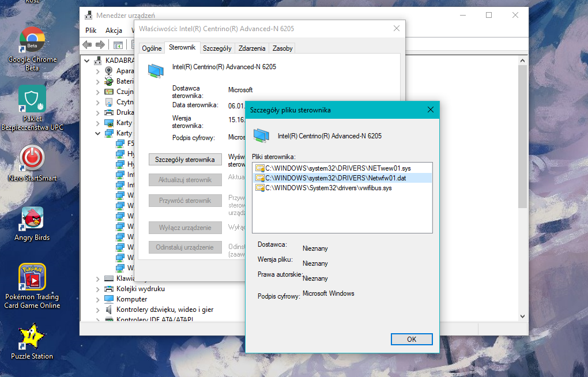Click the Odinstaluj urządzenie button

pyautogui.click(x=185, y=247)
